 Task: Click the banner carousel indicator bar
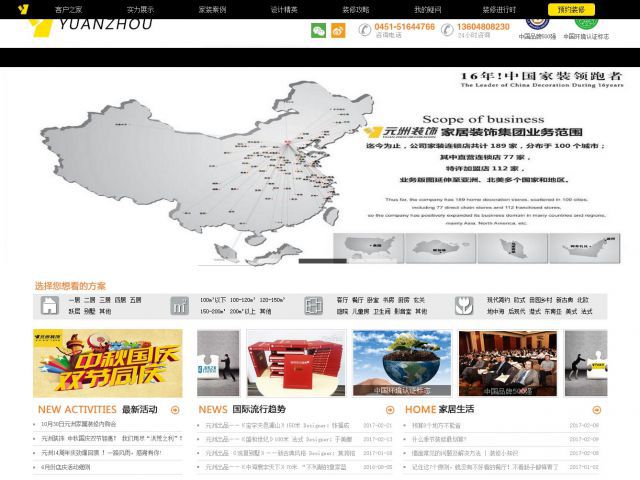click(x=319, y=260)
